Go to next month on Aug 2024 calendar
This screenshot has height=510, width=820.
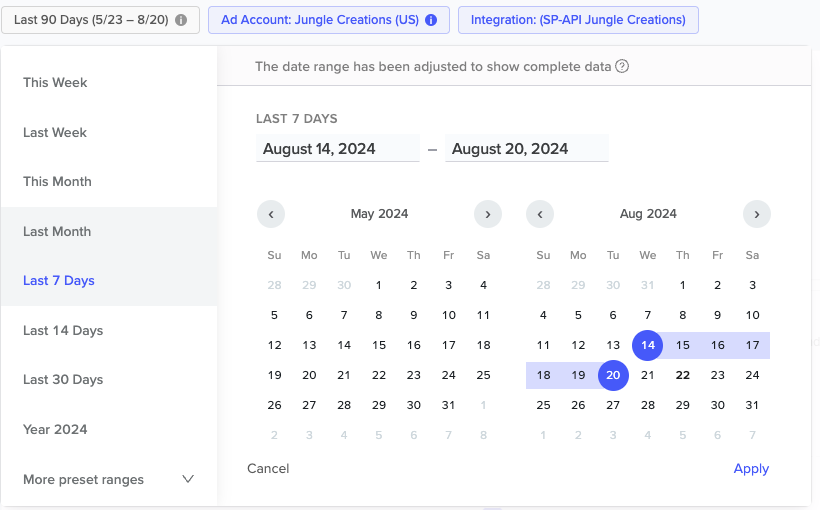click(757, 214)
